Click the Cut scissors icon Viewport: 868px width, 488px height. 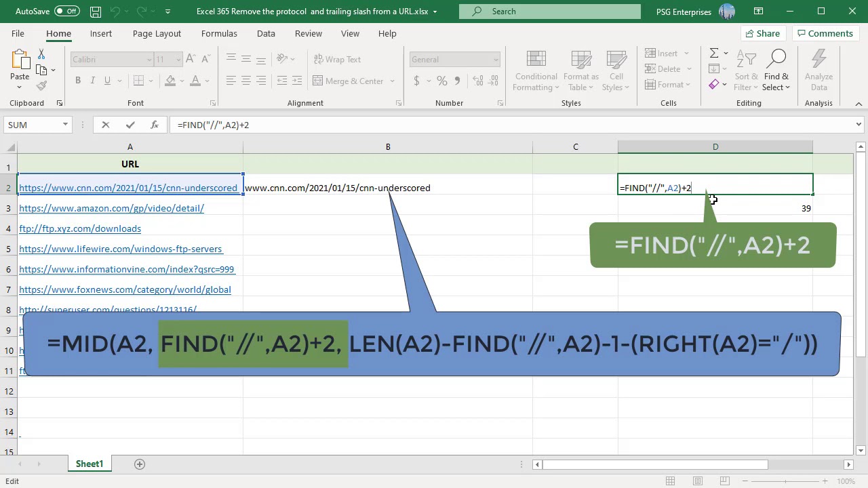click(x=41, y=54)
